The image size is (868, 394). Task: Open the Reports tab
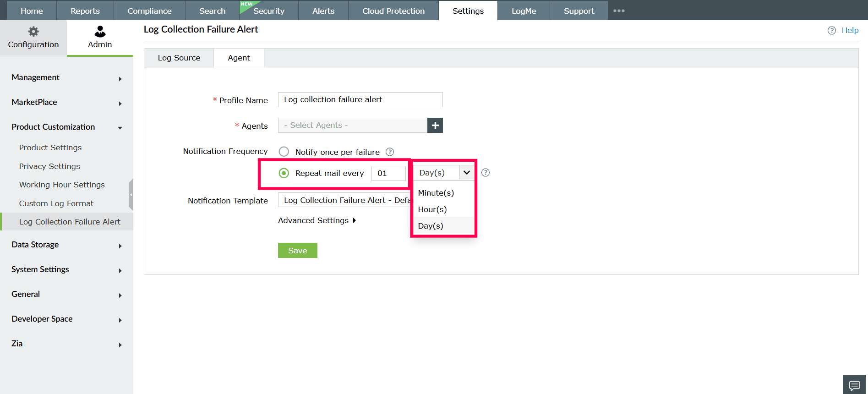coord(85,11)
